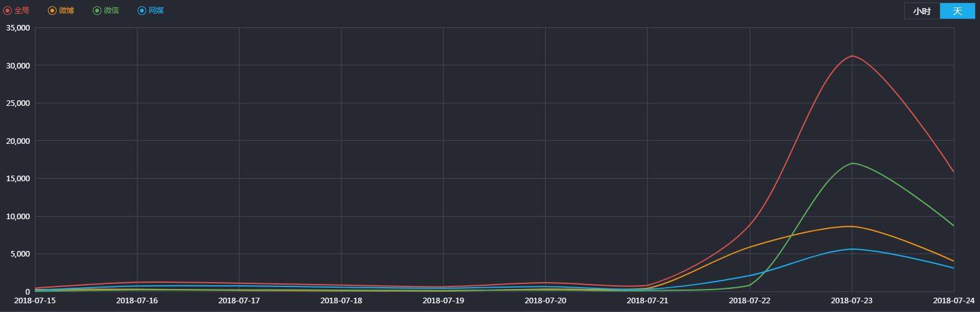Click the green 微信 curve peak on 2018-07-23
This screenshot has height=312, width=980.
(x=852, y=163)
